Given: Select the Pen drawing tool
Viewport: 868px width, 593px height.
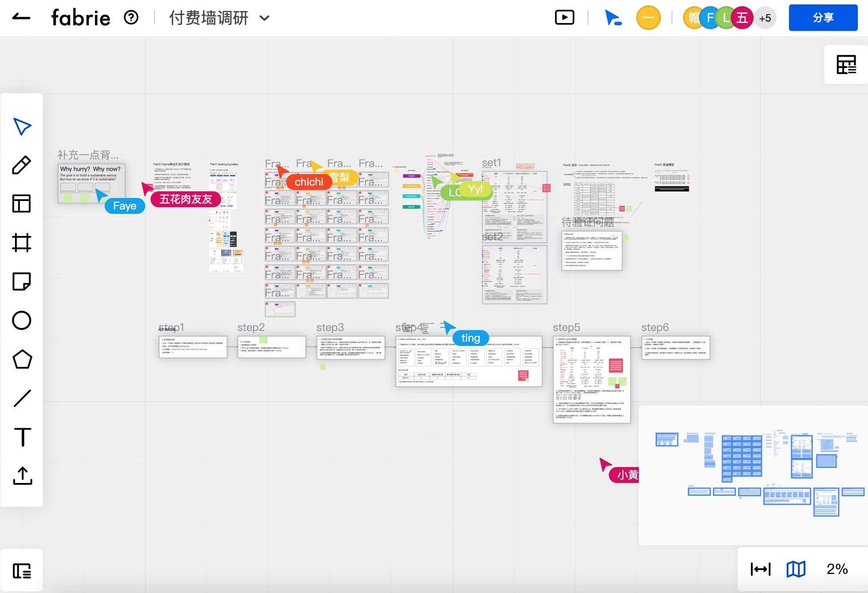Looking at the screenshot, I should click(22, 165).
